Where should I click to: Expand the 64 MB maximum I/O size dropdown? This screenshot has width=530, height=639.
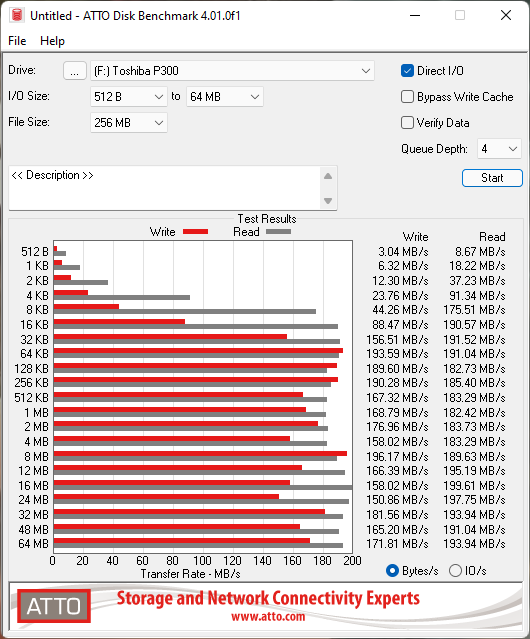(x=225, y=97)
